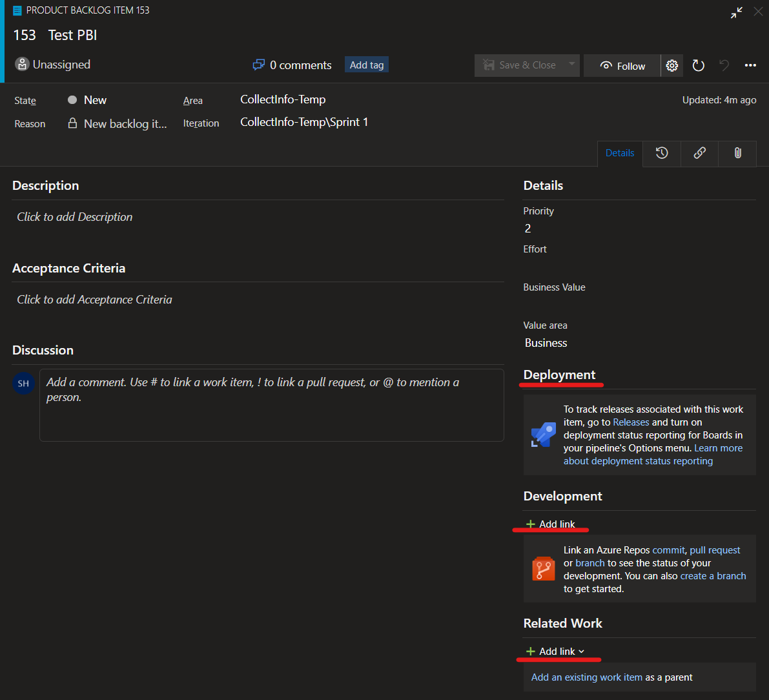Open the State dropdown showing New

(x=96, y=99)
